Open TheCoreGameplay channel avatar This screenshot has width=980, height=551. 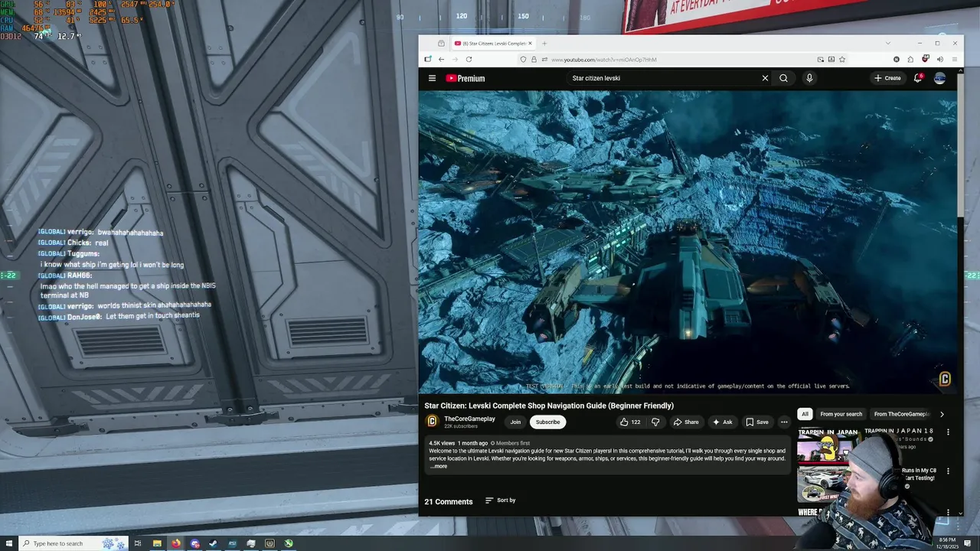click(x=432, y=422)
